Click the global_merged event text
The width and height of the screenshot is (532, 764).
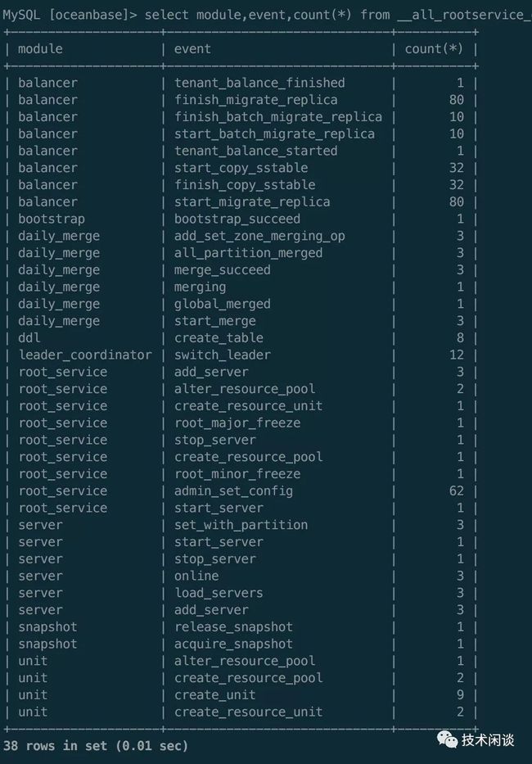tap(222, 304)
